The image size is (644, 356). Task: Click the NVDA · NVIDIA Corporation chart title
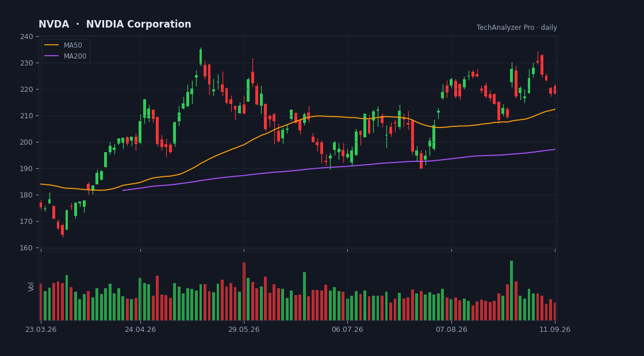tap(114, 24)
